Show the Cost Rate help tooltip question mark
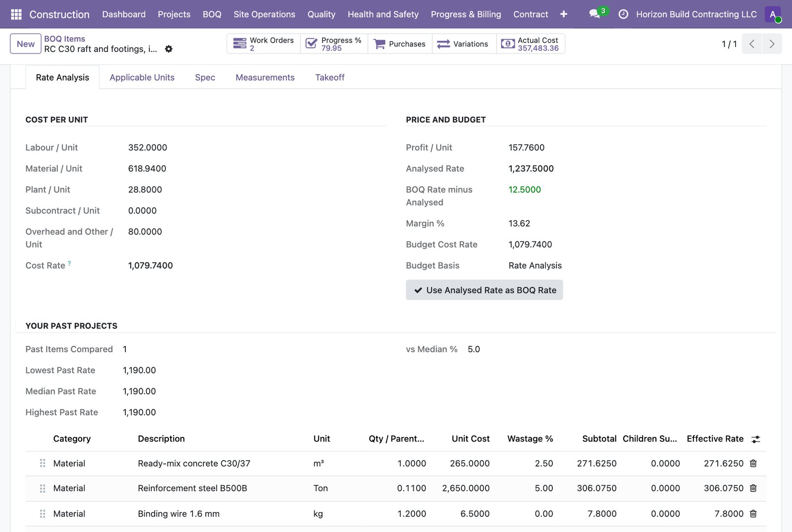The width and height of the screenshot is (792, 532). click(x=69, y=263)
